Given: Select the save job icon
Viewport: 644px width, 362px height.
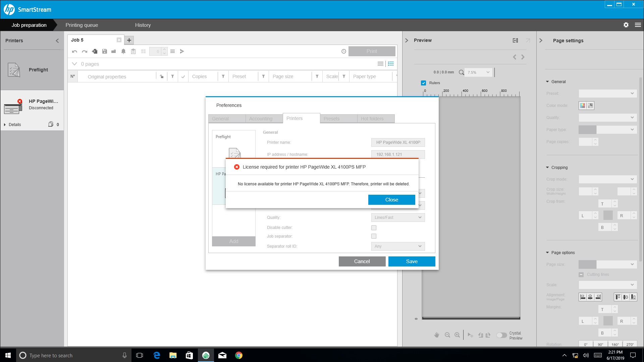Looking at the screenshot, I should pos(104,51).
